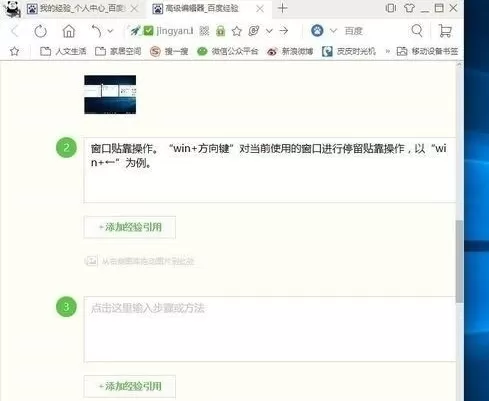Open the 微信公众平台 bookmark
The height and width of the screenshot is (401, 489).
pos(228,51)
